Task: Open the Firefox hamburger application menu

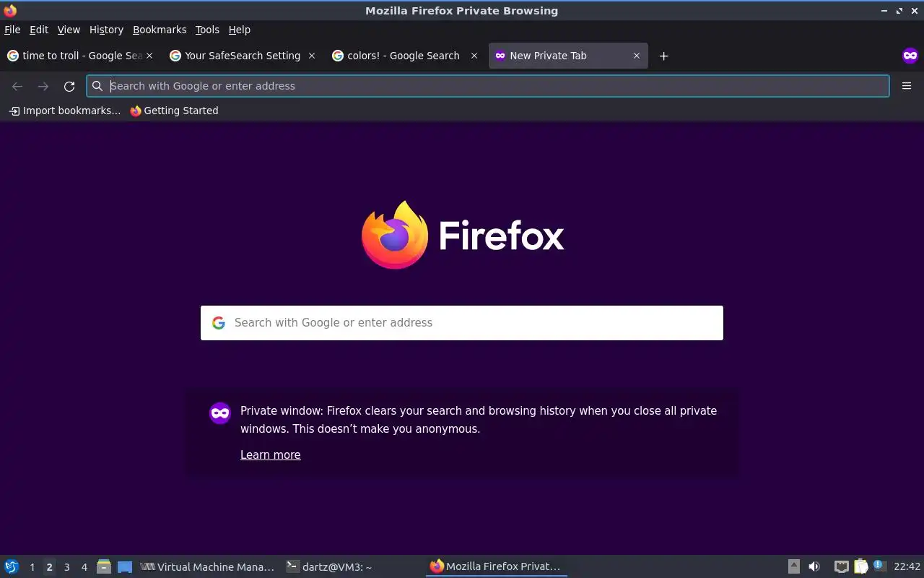Action: [x=907, y=86]
